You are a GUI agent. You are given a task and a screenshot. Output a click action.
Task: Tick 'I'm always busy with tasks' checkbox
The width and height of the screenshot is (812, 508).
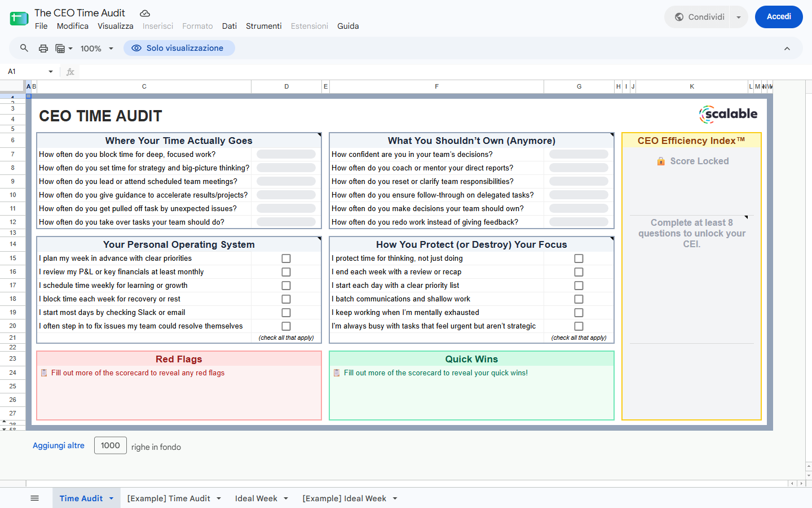point(579,326)
